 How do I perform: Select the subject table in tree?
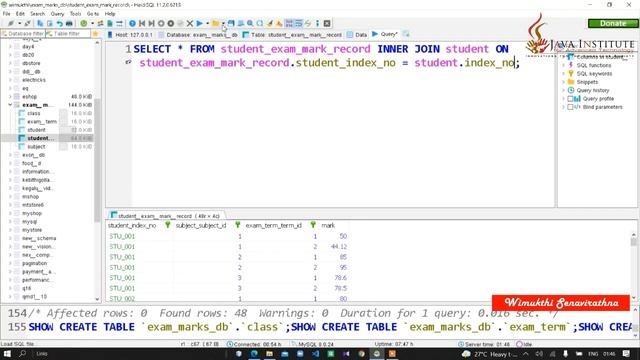36,147
